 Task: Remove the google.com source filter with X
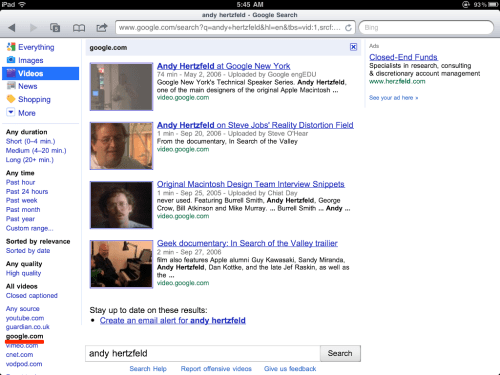(x=353, y=47)
